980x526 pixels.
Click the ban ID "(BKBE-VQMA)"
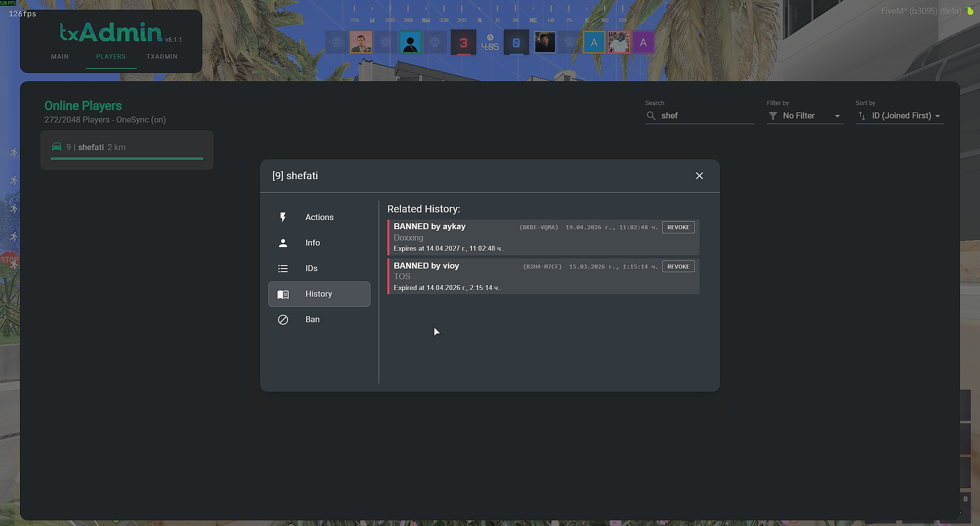coord(539,227)
